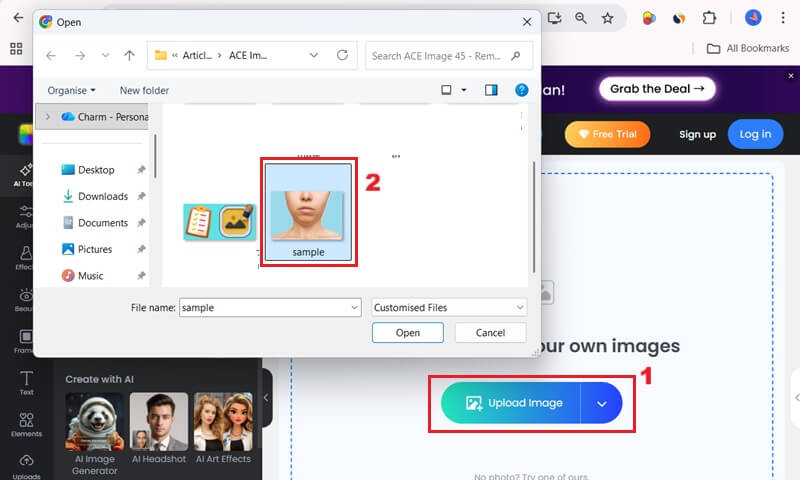The width and height of the screenshot is (800, 480).
Task: Open the All Bookmarks folder
Action: click(748, 48)
